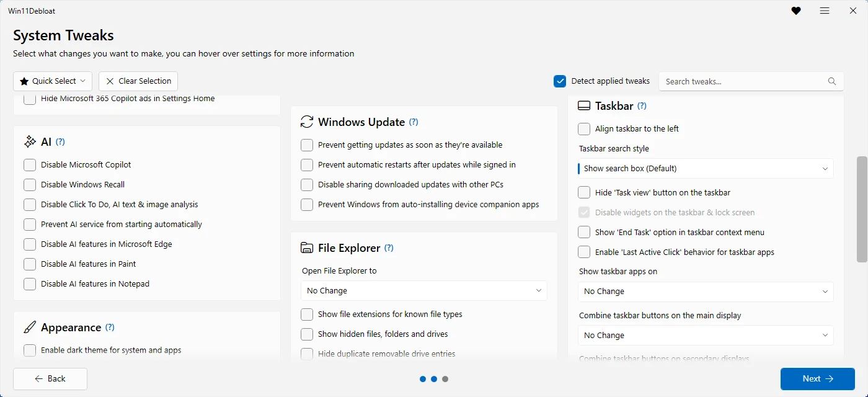The width and height of the screenshot is (868, 397).
Task: Check Prevent getting updates as soon as available
Action: (307, 145)
